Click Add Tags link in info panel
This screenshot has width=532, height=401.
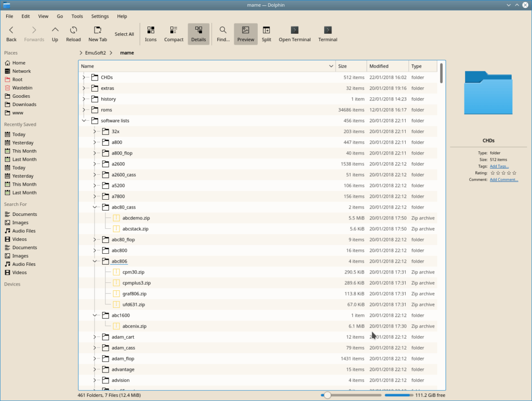coord(499,166)
